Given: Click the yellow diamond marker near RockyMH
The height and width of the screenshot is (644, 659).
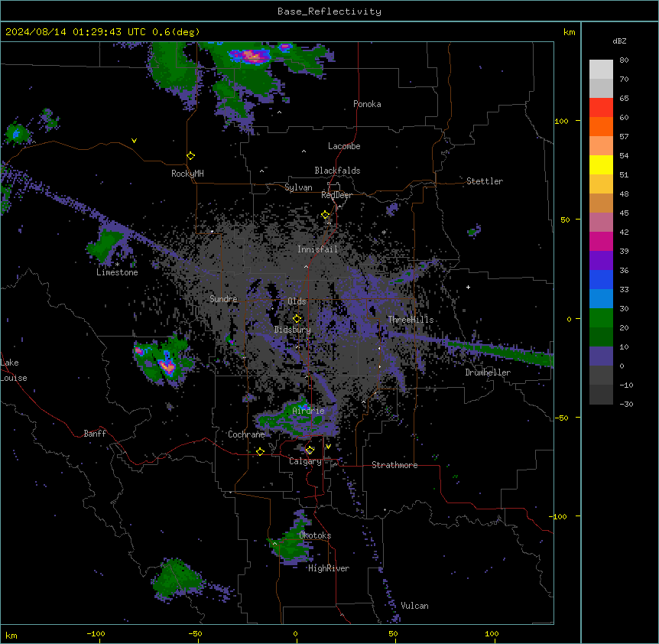Looking at the screenshot, I should (x=190, y=156).
